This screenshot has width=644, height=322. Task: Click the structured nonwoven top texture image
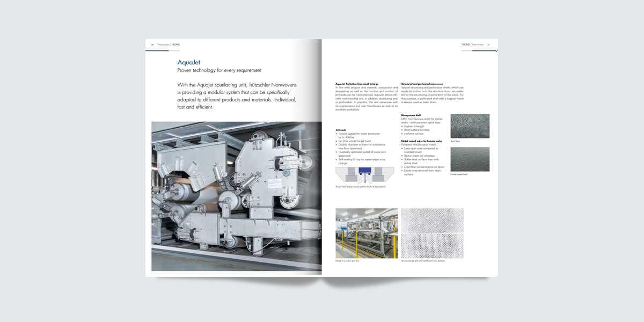[x=432, y=220]
